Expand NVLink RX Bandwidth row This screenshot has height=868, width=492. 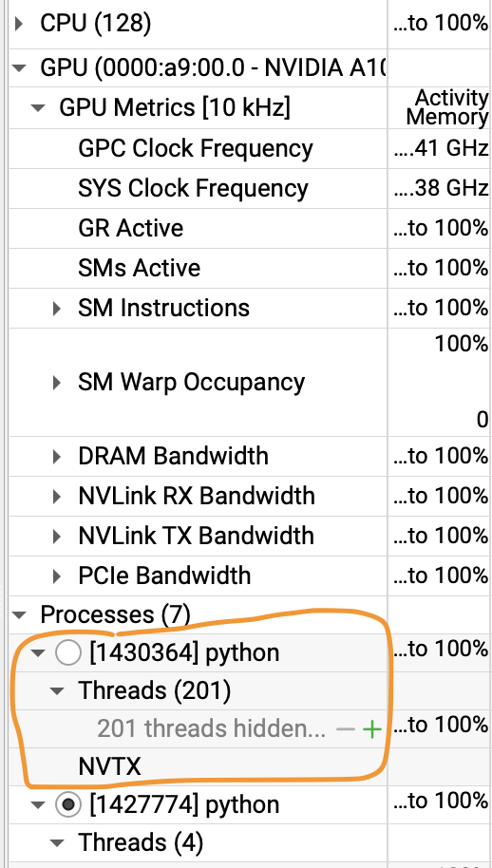click(57, 496)
